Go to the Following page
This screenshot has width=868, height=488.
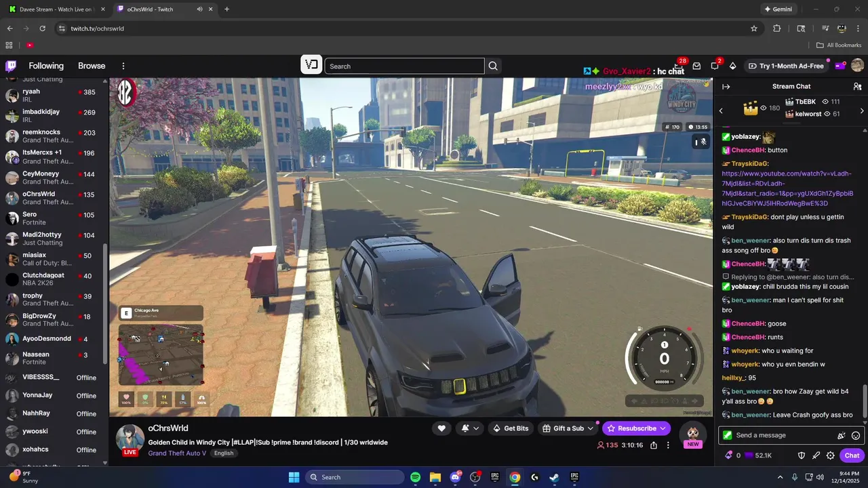46,66
